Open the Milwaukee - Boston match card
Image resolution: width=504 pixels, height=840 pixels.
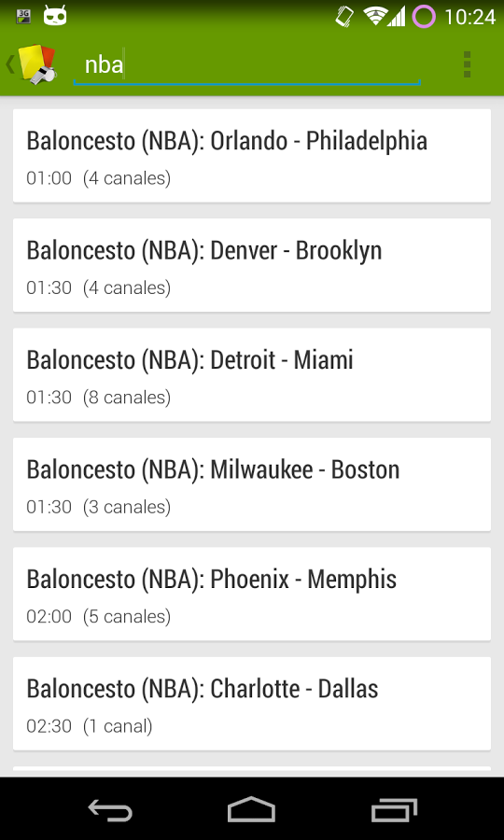[252, 484]
